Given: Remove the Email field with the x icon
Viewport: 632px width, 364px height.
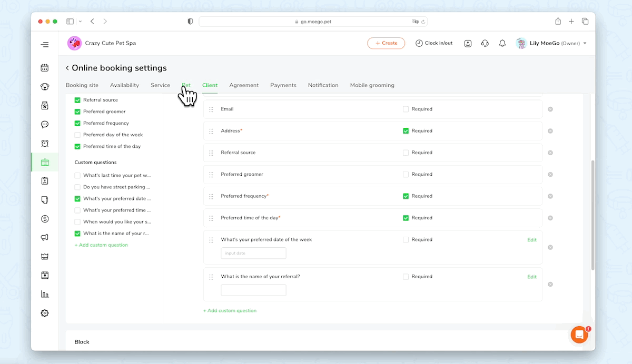Looking at the screenshot, I should [x=550, y=109].
